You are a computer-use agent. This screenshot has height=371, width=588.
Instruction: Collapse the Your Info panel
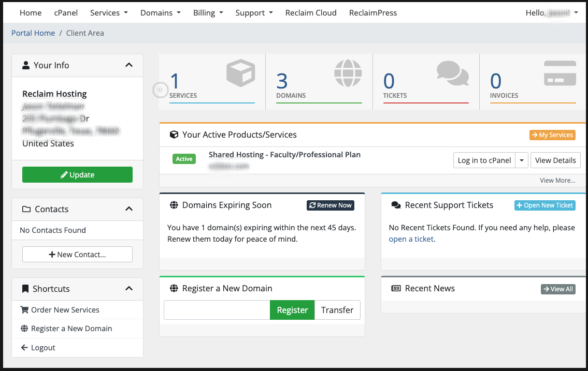[x=129, y=65]
